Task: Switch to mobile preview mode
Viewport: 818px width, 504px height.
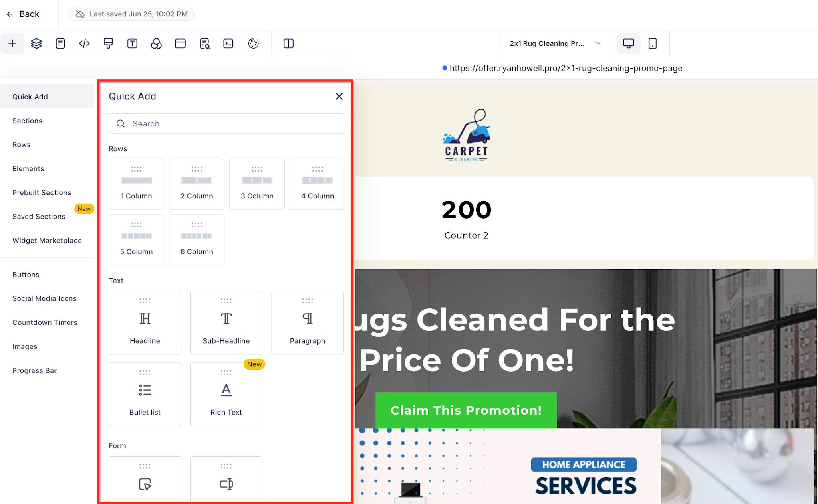Action: click(652, 43)
